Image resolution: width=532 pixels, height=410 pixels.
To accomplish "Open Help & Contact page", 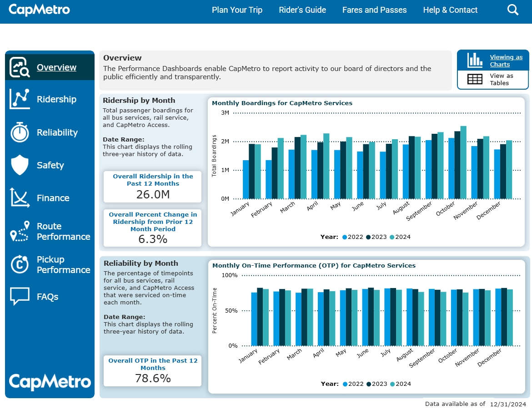I will (x=450, y=10).
